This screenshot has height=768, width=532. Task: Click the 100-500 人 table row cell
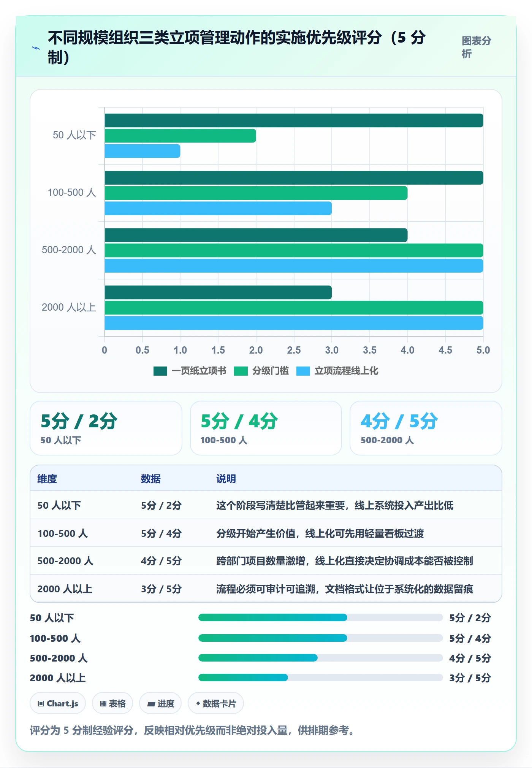[x=63, y=533]
